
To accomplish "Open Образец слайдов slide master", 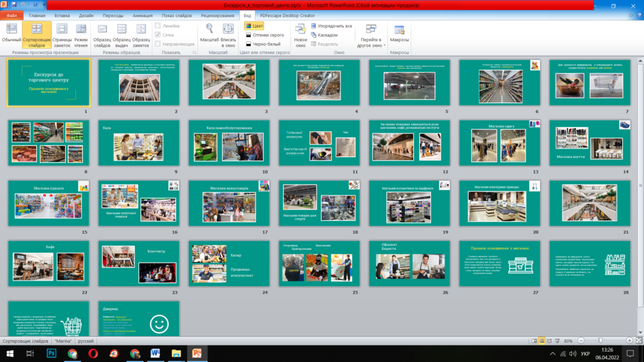I will pos(102,34).
